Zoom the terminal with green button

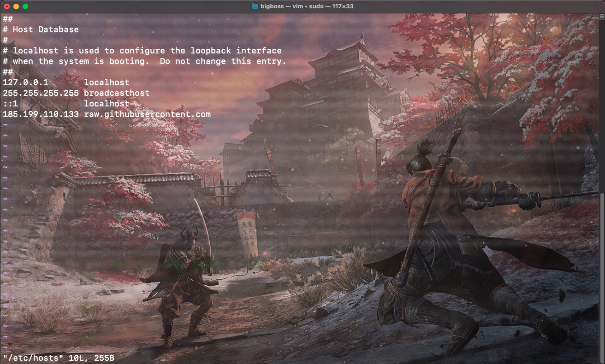(25, 6)
